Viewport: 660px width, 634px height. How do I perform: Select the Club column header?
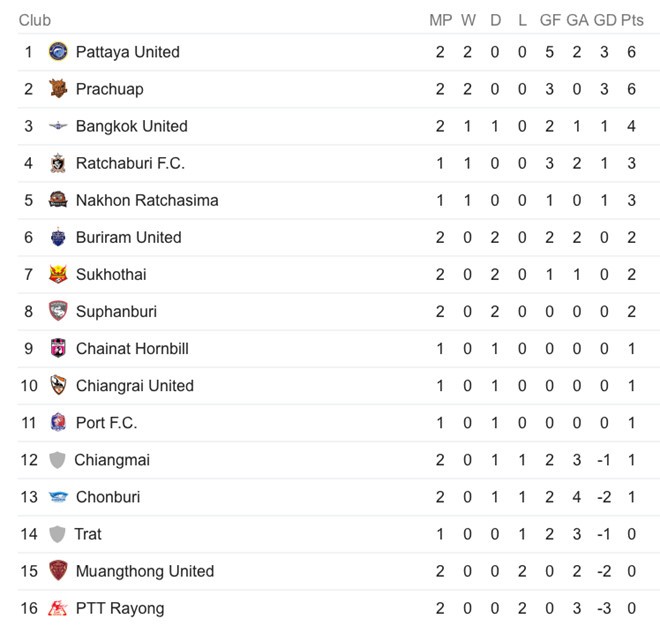(x=35, y=20)
